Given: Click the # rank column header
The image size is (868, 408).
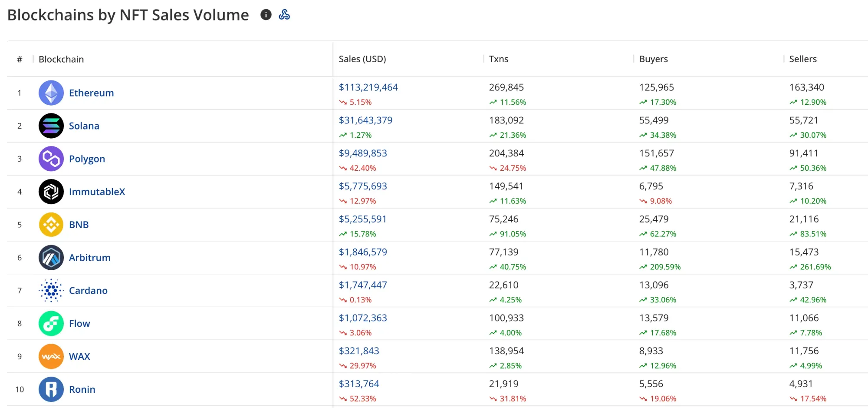Looking at the screenshot, I should 20,59.
